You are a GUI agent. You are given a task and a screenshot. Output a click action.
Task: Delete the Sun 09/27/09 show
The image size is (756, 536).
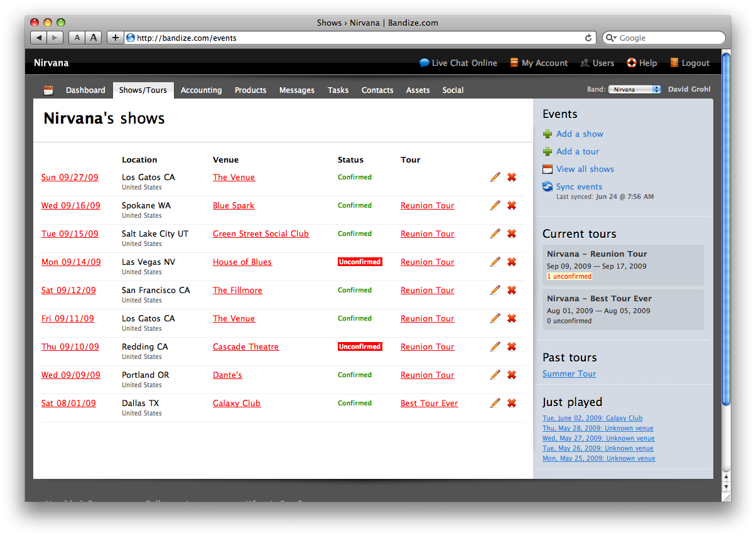512,177
